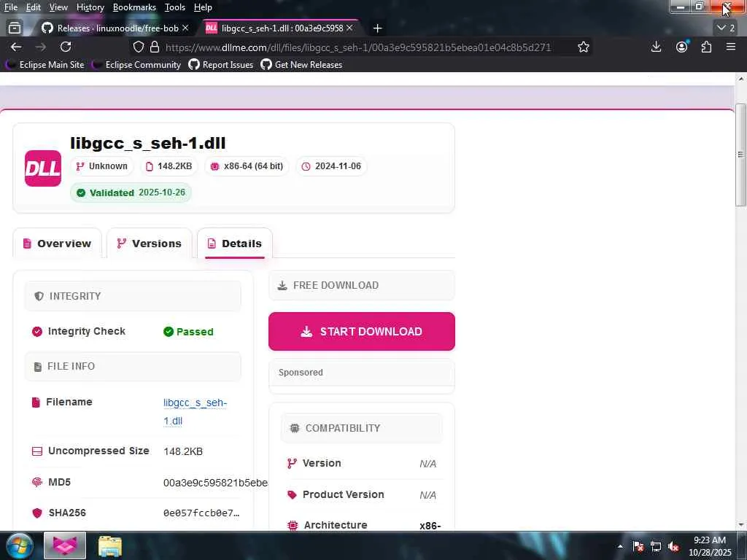The image size is (747, 560).
Task: Open the Tools menu
Action: click(x=175, y=7)
